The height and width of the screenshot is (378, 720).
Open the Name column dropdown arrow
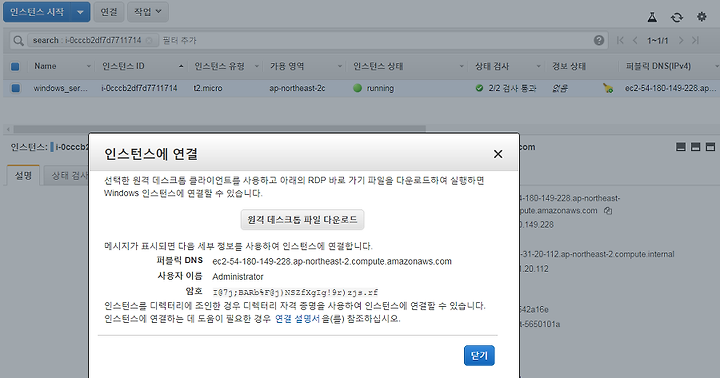coord(89,67)
